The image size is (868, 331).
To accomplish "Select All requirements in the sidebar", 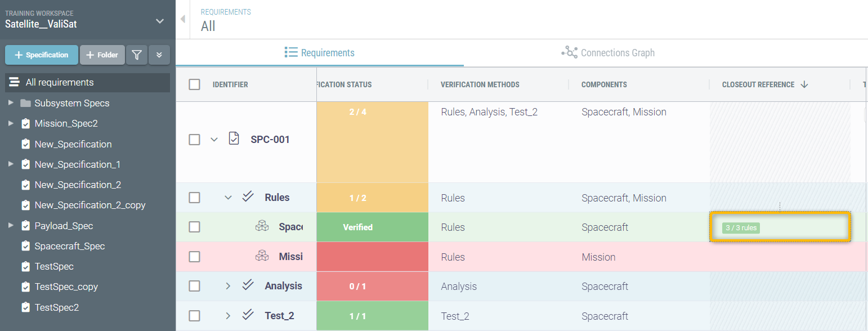I will (87, 82).
